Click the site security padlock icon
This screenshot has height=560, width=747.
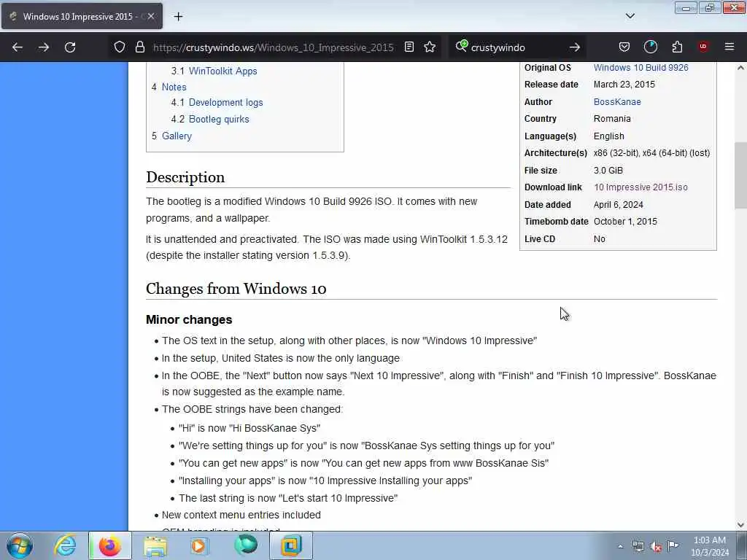139,47
